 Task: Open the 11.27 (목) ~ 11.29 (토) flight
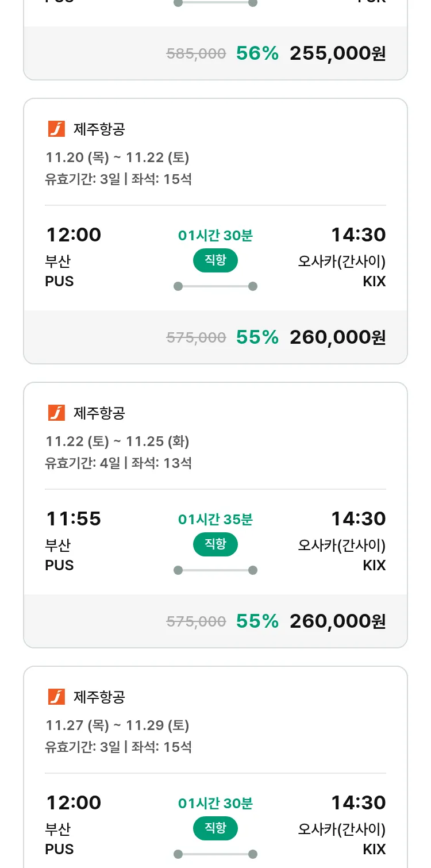[x=117, y=725]
